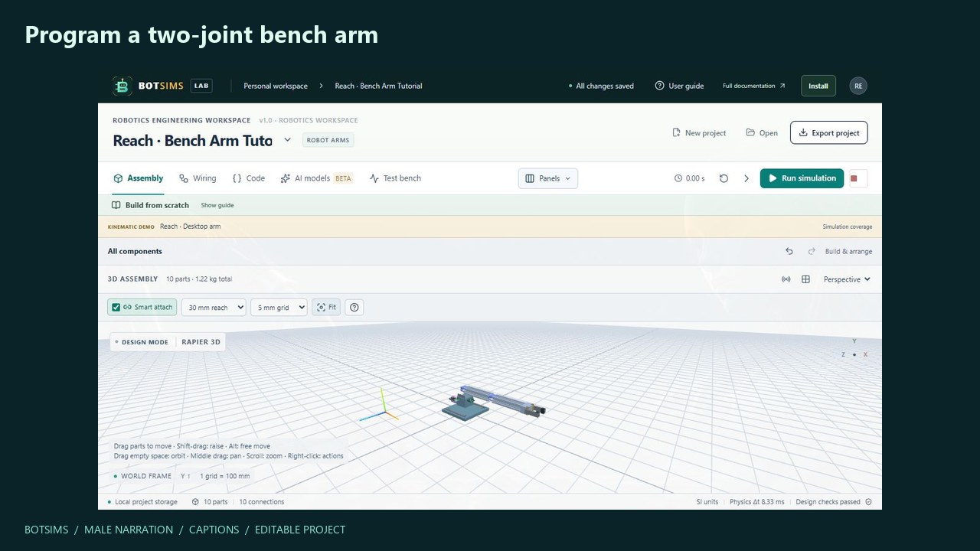This screenshot has width=980, height=551.
Task: Create a New project
Action: (x=699, y=132)
